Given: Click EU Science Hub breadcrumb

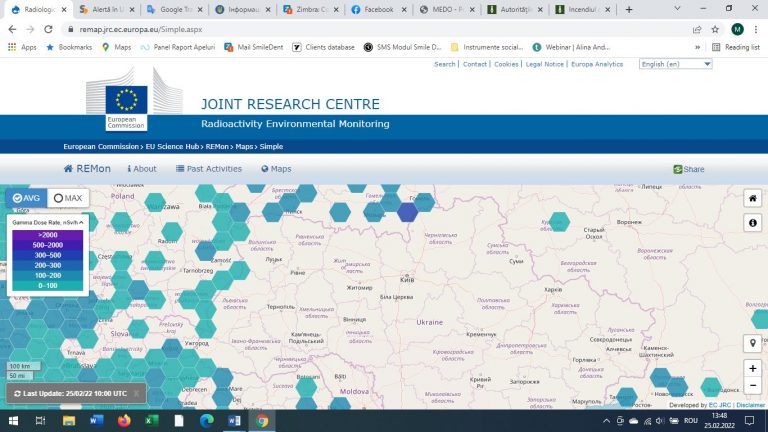Looking at the screenshot, I should (172, 146).
